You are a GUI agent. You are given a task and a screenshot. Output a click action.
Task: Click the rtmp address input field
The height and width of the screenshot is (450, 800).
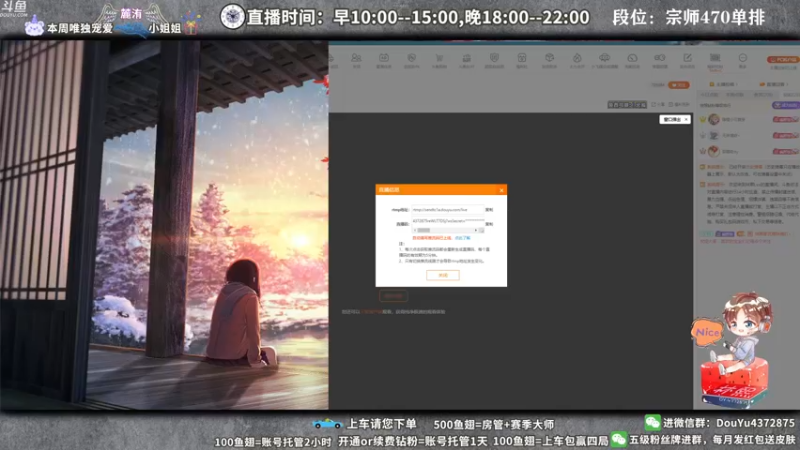click(447, 210)
